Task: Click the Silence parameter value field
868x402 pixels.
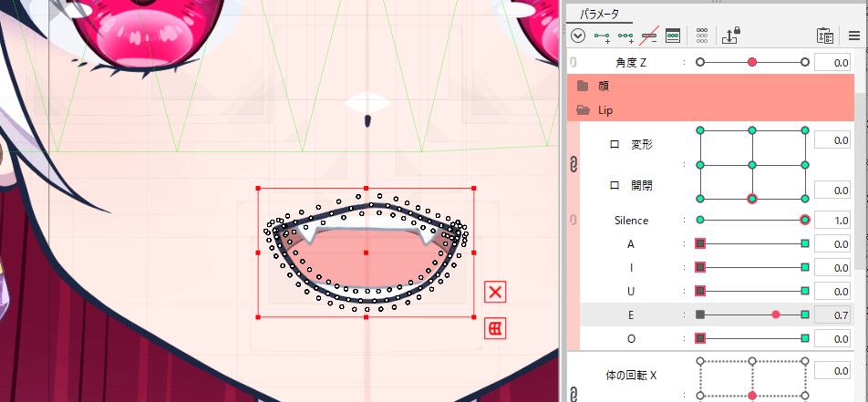Action: pyautogui.click(x=832, y=221)
